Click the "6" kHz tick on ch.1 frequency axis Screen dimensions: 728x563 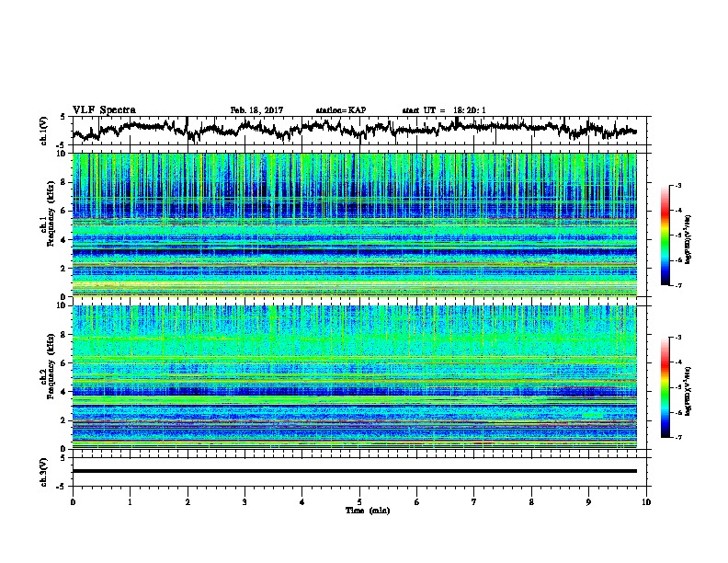coord(65,211)
